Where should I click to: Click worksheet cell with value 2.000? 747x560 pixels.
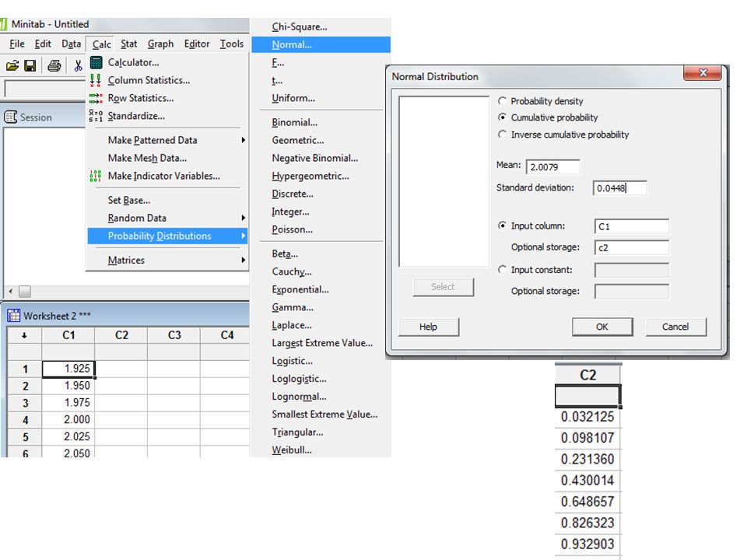pos(68,419)
